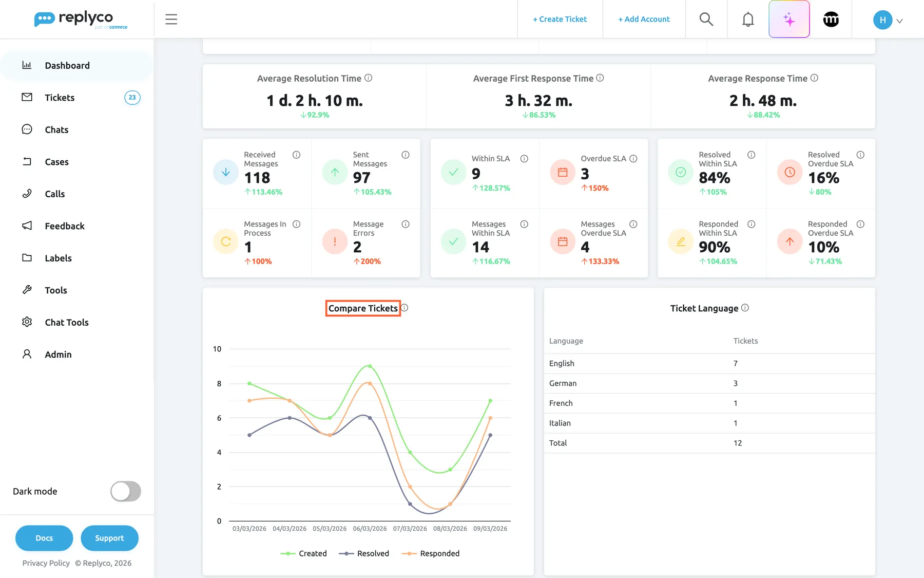This screenshot has width=924, height=578.
Task: Open the Privacy Policy link
Action: (46, 563)
